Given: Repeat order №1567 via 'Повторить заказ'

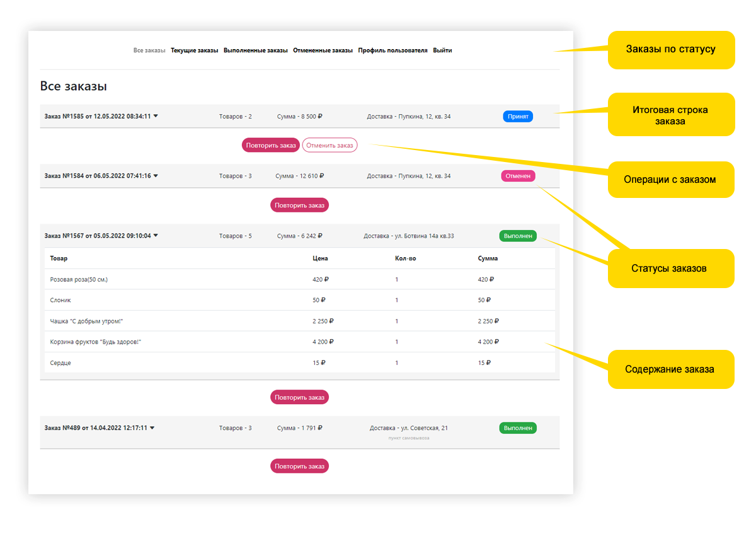Looking at the screenshot, I should click(299, 398).
